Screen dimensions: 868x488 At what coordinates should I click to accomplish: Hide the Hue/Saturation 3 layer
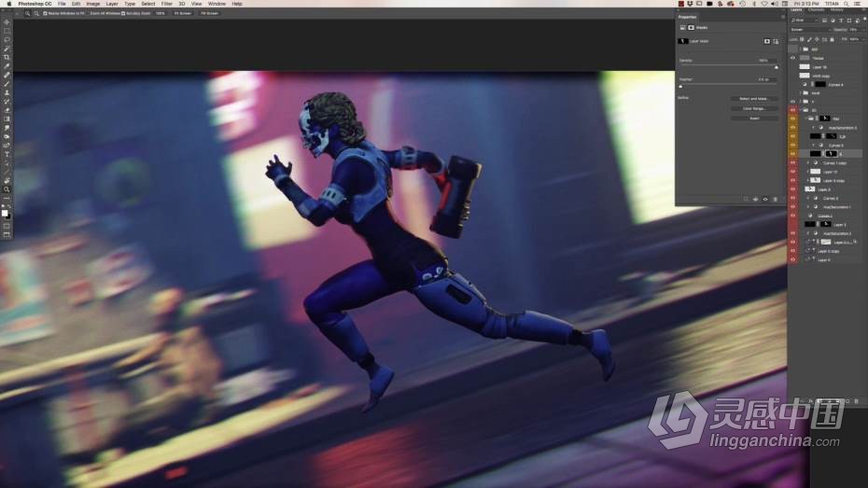click(792, 128)
